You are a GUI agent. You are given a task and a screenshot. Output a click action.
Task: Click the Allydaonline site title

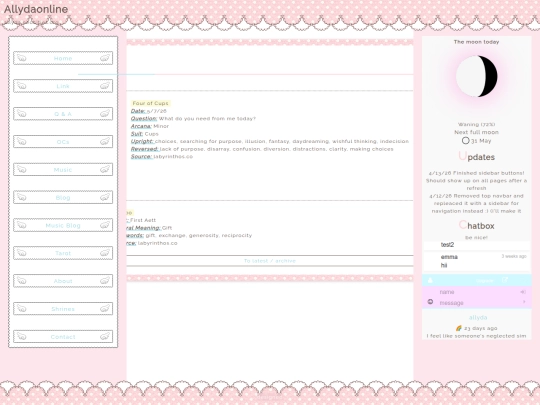click(x=36, y=9)
